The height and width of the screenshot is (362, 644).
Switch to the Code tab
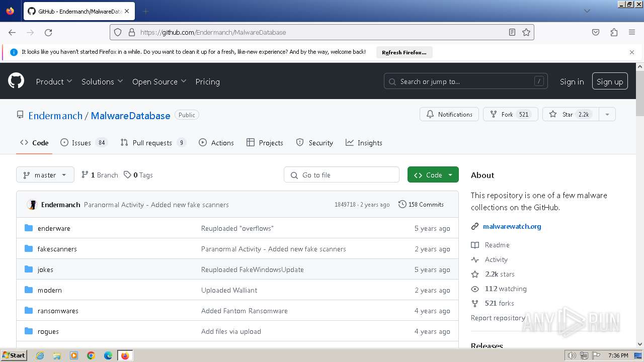pyautogui.click(x=34, y=143)
